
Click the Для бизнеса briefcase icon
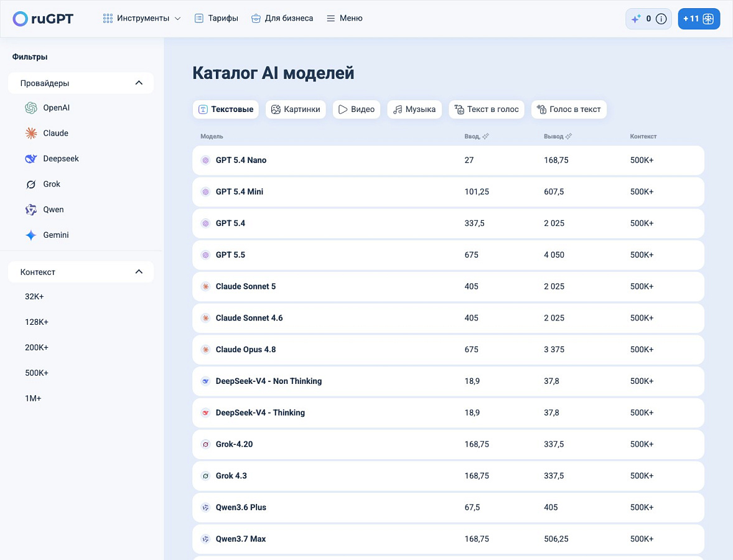pos(256,18)
